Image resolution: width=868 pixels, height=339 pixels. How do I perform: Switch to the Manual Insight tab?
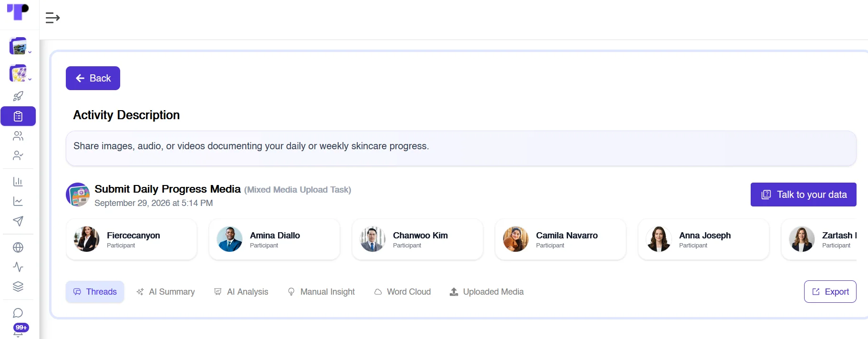321,292
